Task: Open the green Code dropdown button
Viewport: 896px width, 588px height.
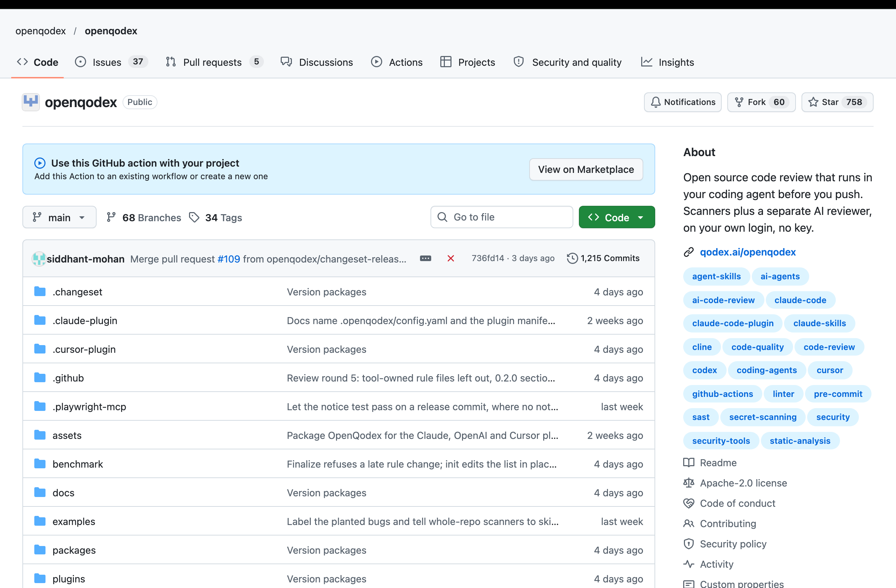Action: coord(617,217)
